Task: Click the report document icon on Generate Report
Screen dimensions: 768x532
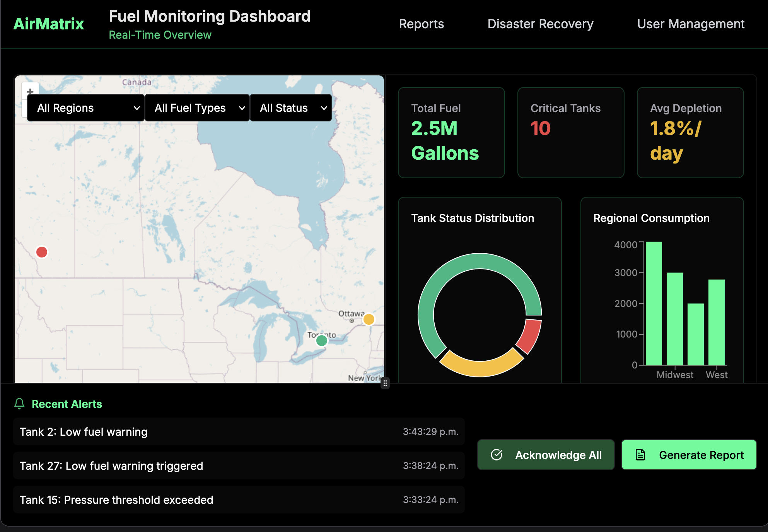Action: click(640, 455)
